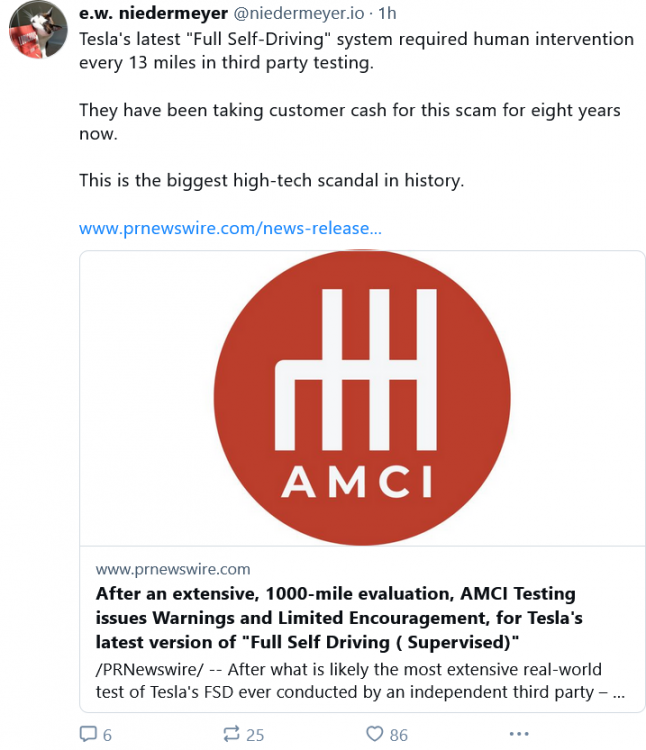
Task: Repost this post using the arrows icon
Action: [232, 734]
